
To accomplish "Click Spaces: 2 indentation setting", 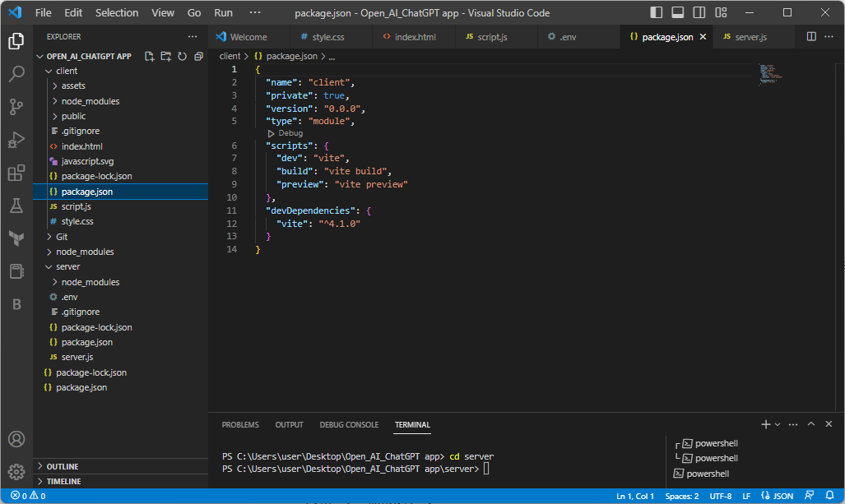I will (x=682, y=496).
